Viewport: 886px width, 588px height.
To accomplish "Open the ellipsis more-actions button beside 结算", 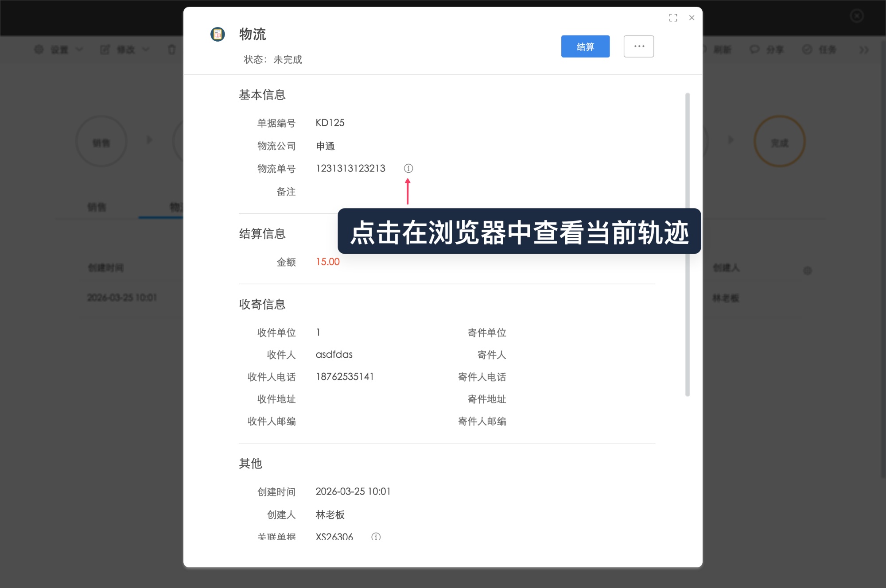I will (x=638, y=46).
